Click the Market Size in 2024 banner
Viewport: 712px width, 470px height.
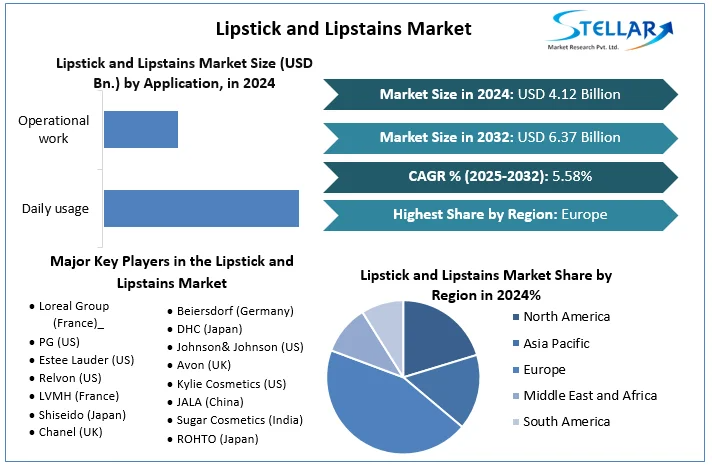(x=500, y=94)
